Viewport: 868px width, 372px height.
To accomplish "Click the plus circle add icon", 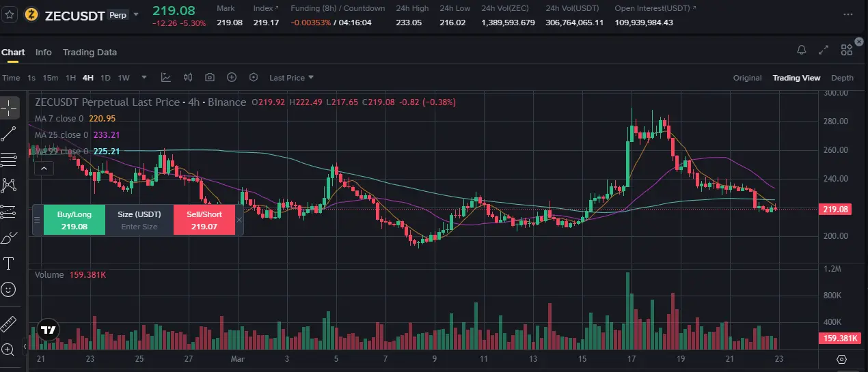I will coord(232,77).
